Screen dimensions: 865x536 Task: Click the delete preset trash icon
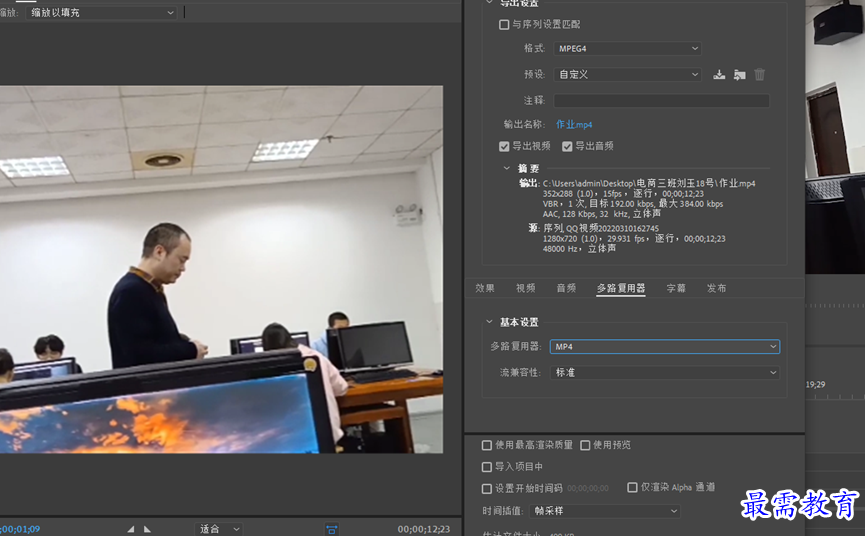[x=760, y=74]
